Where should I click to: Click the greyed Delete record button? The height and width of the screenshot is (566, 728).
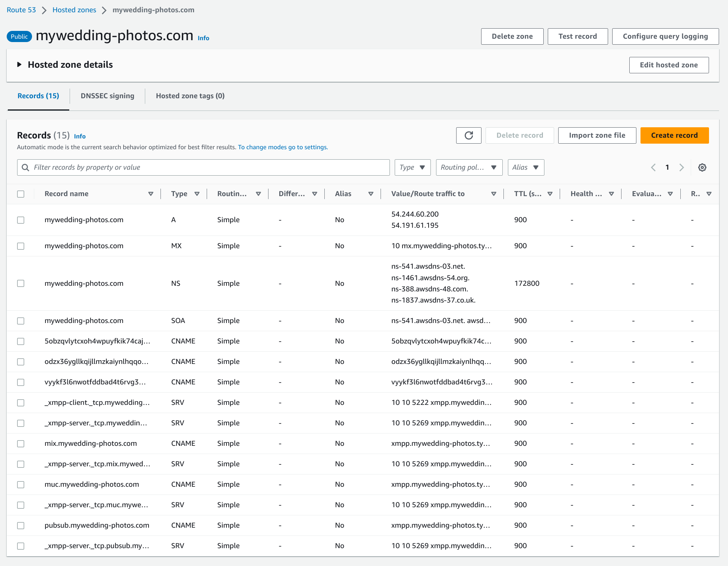tap(519, 135)
